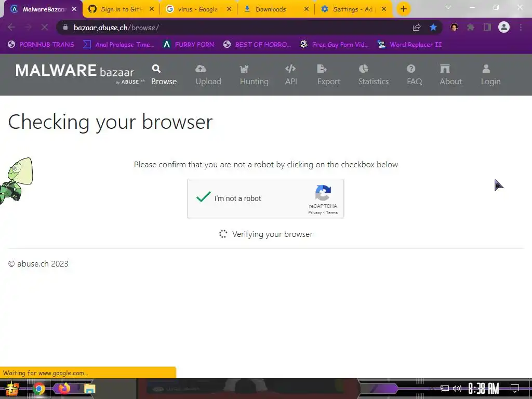
Task: Close the Settings tab
Action: (384, 9)
